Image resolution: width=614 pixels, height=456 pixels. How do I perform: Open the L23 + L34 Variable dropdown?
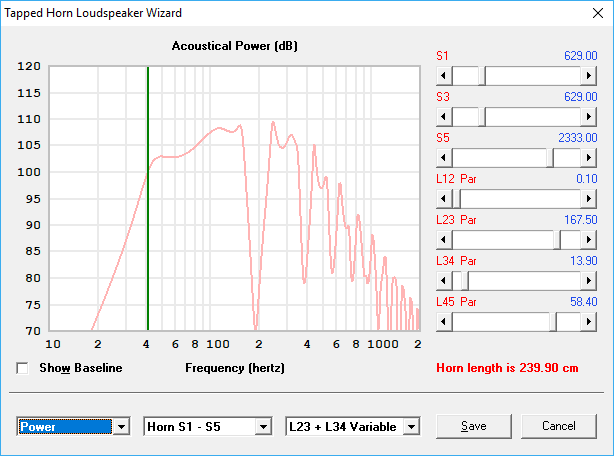point(411,427)
